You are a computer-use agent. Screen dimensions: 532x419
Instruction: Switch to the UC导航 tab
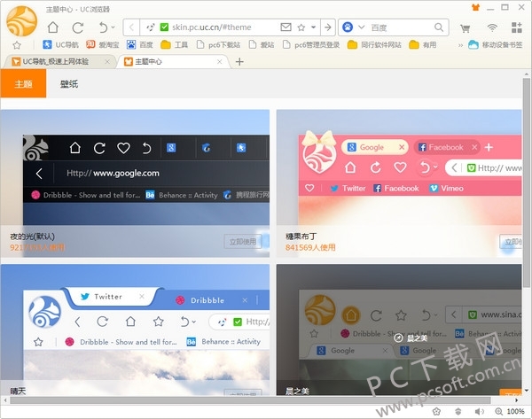pos(59,61)
